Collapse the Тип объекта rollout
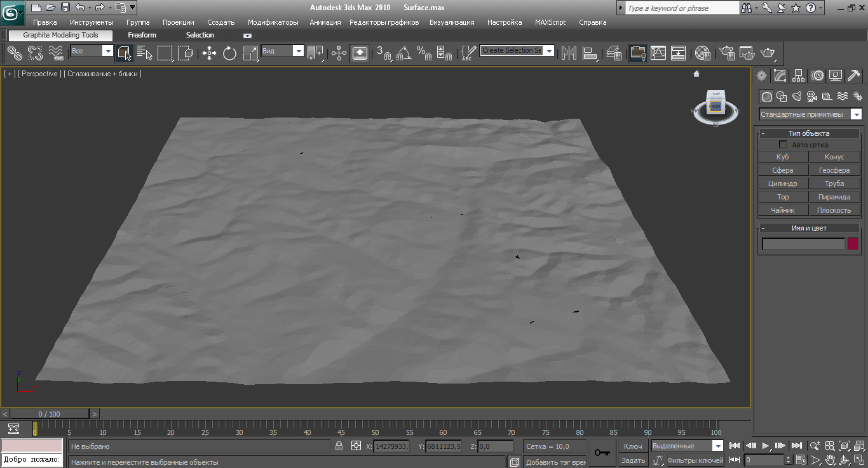 (x=763, y=133)
